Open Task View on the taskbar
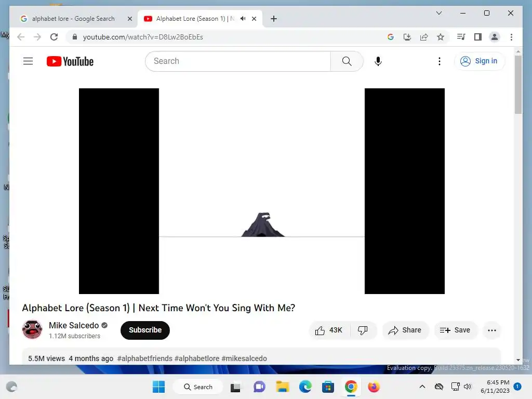 (x=235, y=387)
